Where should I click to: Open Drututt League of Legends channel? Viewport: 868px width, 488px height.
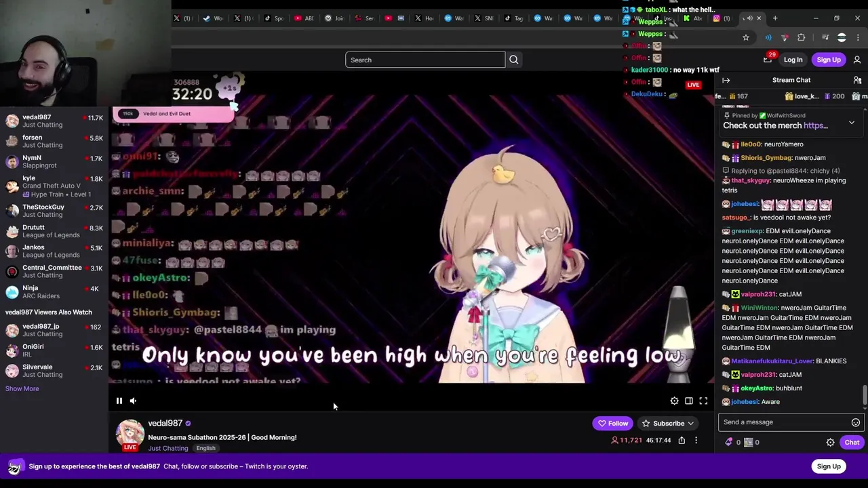coord(54,231)
